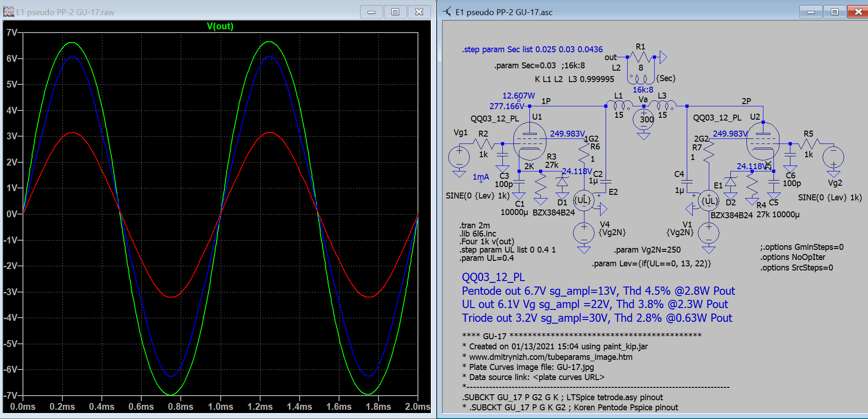Image resolution: width=868 pixels, height=419 pixels.
Task: Click the .SUBCKT GU_17 P G2 G K line
Action: (x=562, y=397)
